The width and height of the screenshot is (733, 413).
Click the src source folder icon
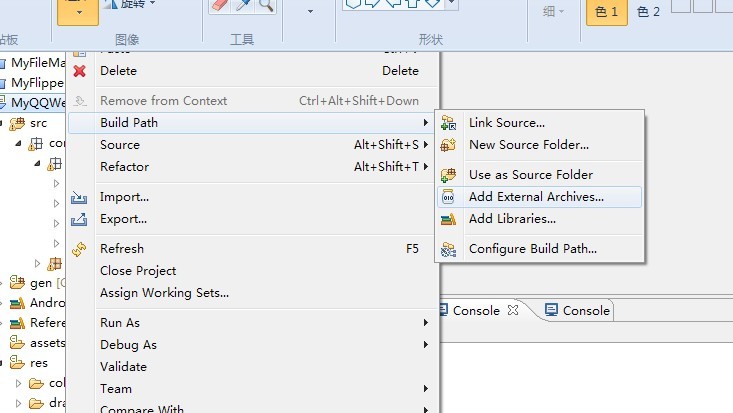pos(17,123)
